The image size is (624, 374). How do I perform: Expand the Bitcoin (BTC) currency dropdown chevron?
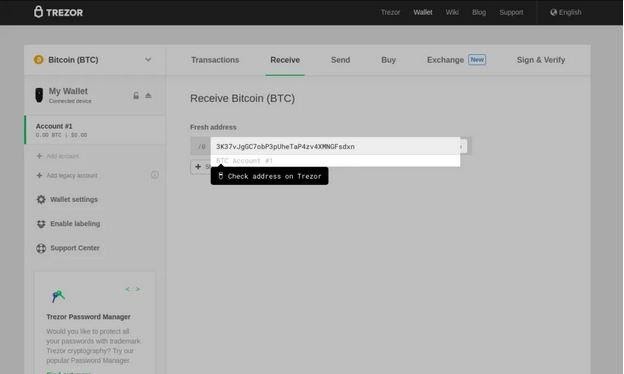pyautogui.click(x=148, y=60)
